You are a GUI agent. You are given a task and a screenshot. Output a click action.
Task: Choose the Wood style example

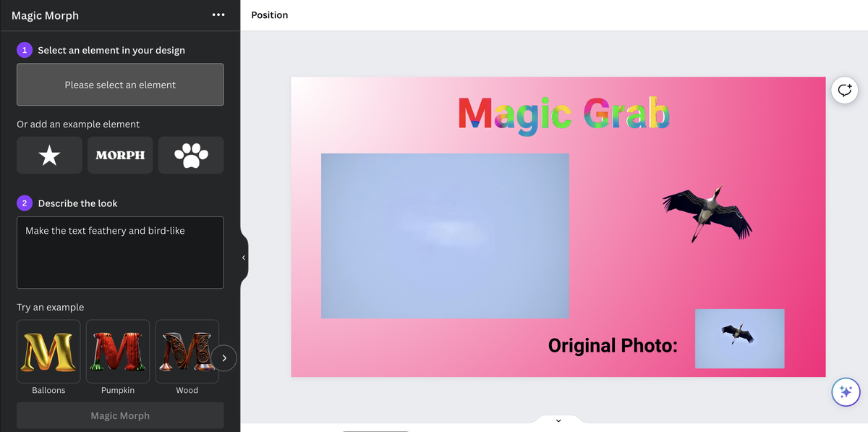click(x=187, y=350)
